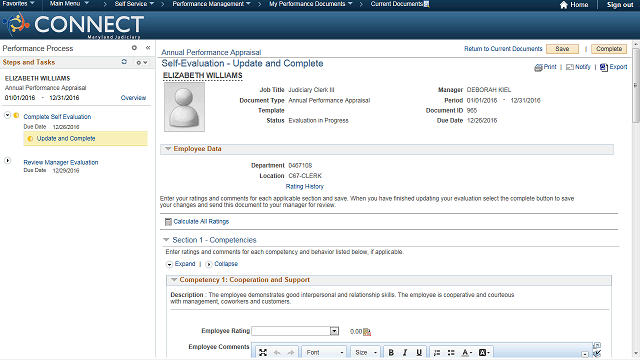Open the Font dropdown
This screenshot has height=360, width=640.
324,352
